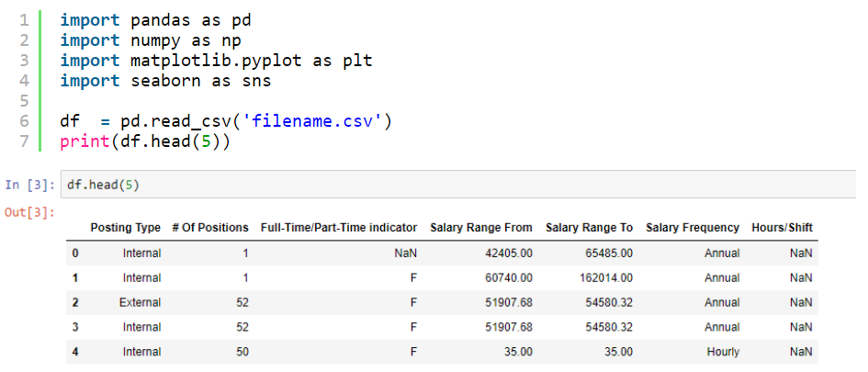Click the Hourly salary frequency cell
Viewport: 868px width, 372px height.
723,352
